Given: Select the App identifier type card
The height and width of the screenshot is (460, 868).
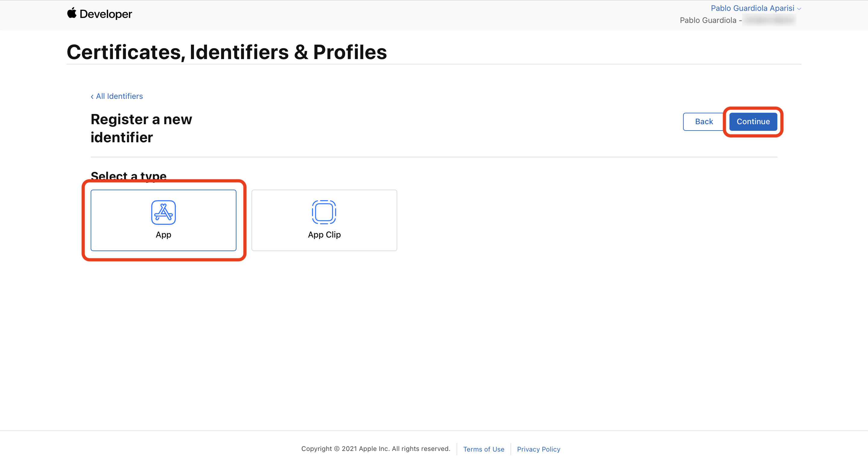Looking at the screenshot, I should point(164,220).
